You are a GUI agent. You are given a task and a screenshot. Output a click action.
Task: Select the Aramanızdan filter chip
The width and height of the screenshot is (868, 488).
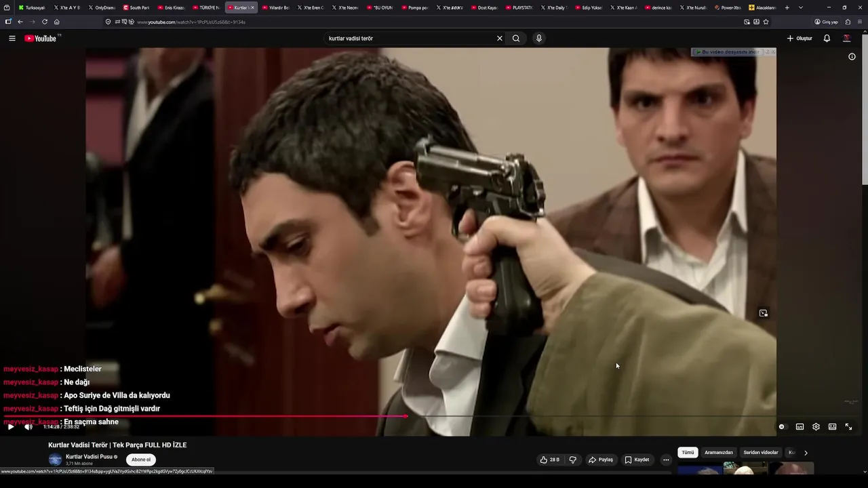point(719,453)
